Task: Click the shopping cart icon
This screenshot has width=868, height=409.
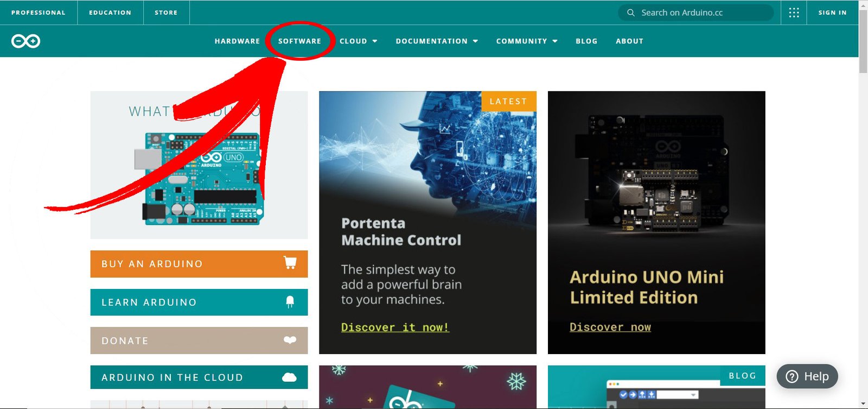Action: [x=290, y=263]
